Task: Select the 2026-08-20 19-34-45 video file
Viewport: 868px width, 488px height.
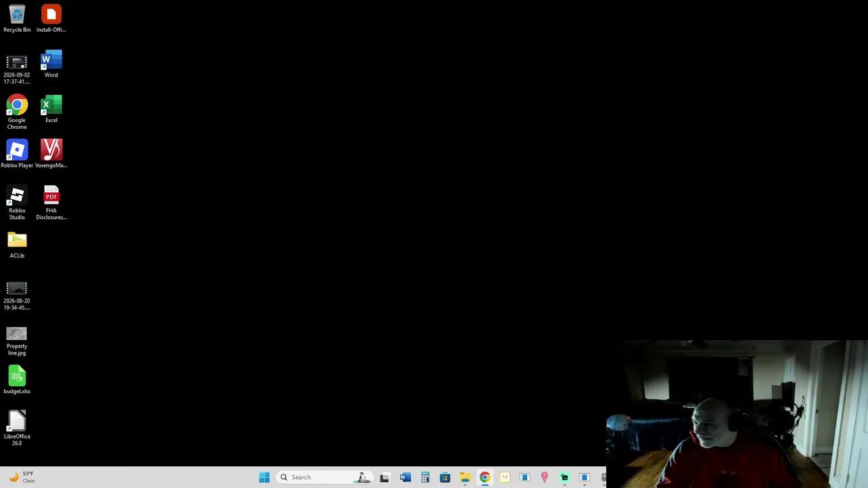Action: [x=17, y=296]
